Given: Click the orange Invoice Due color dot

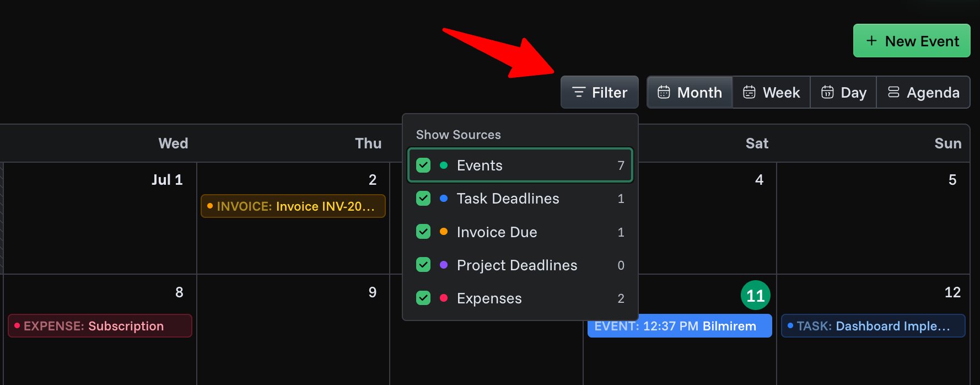Looking at the screenshot, I should pyautogui.click(x=444, y=232).
